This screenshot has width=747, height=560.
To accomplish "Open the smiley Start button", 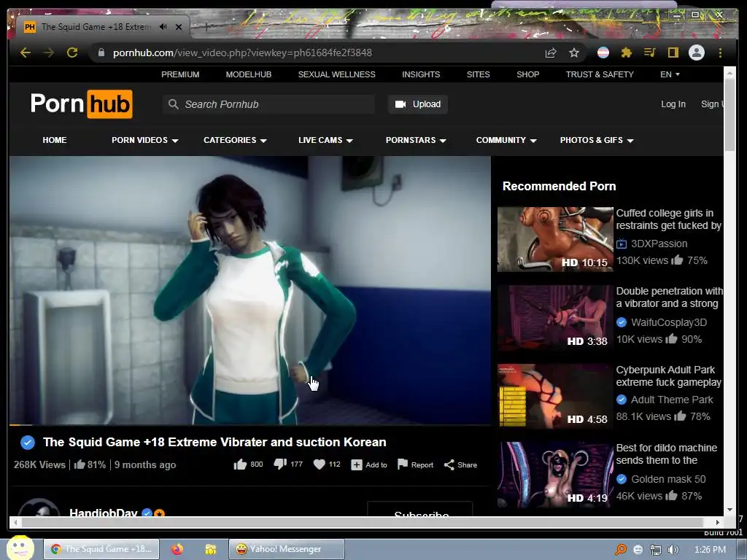I will (20, 548).
